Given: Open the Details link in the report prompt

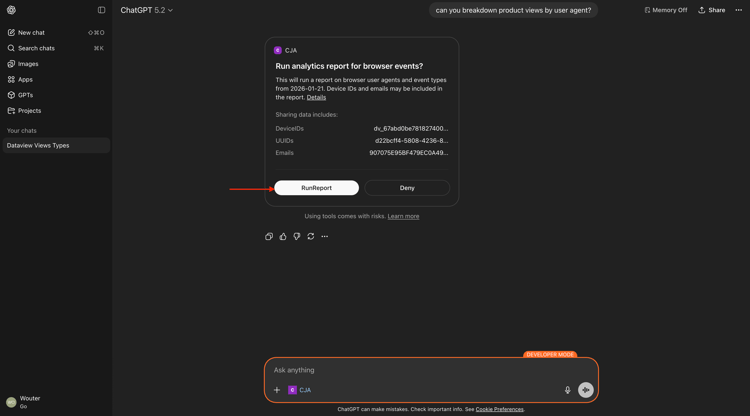Looking at the screenshot, I should pos(316,97).
